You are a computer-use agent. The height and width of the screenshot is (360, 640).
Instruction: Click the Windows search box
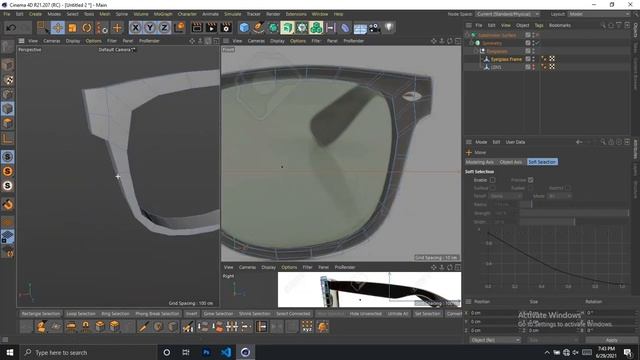point(89,352)
